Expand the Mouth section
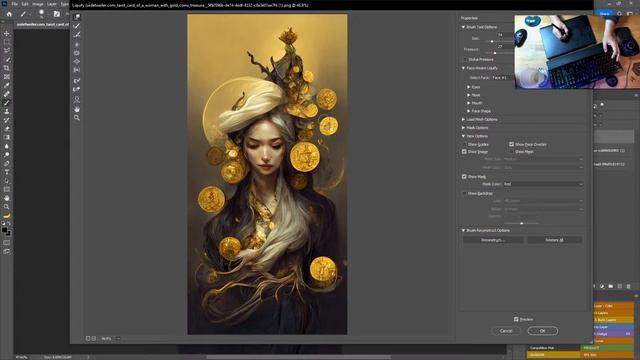 tap(469, 103)
